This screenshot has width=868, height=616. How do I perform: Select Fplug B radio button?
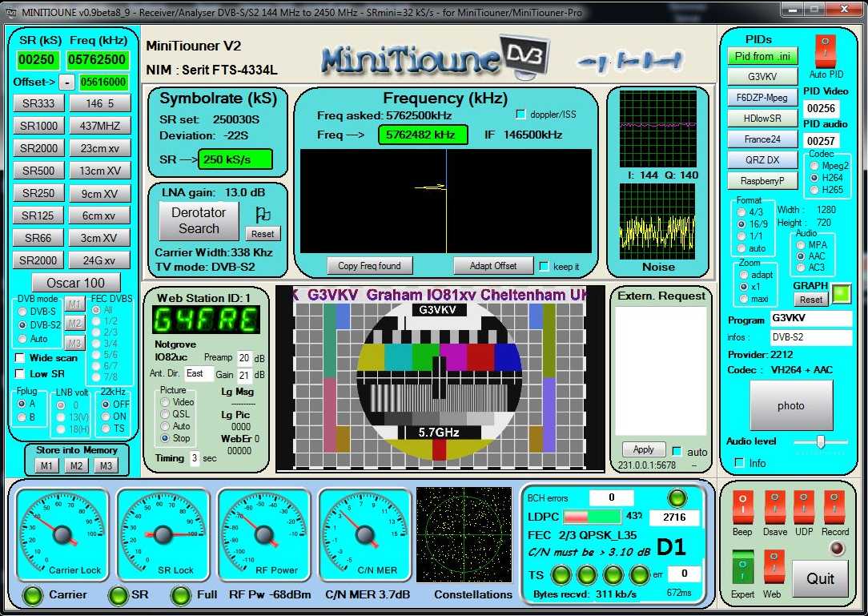pyautogui.click(x=22, y=417)
